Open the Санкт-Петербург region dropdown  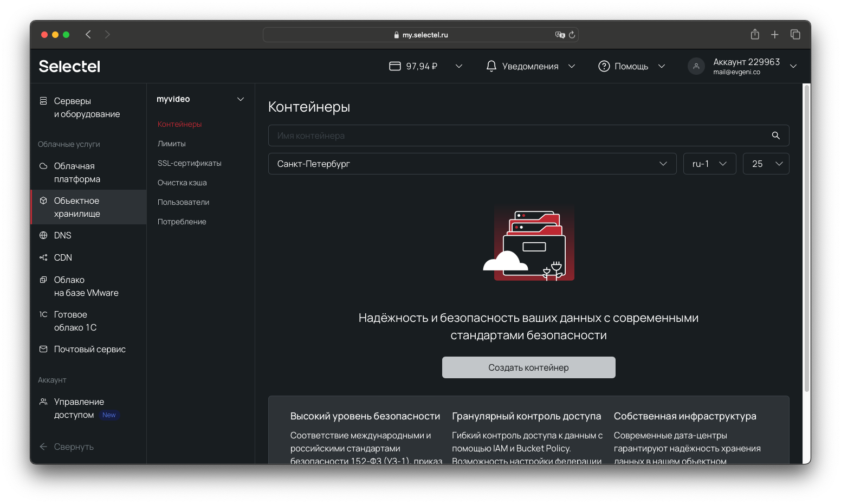click(473, 164)
